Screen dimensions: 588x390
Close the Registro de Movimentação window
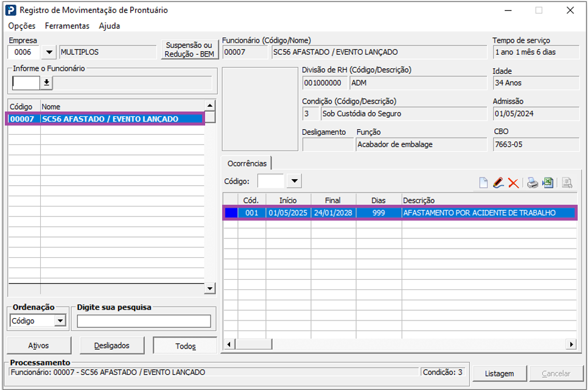click(x=570, y=10)
